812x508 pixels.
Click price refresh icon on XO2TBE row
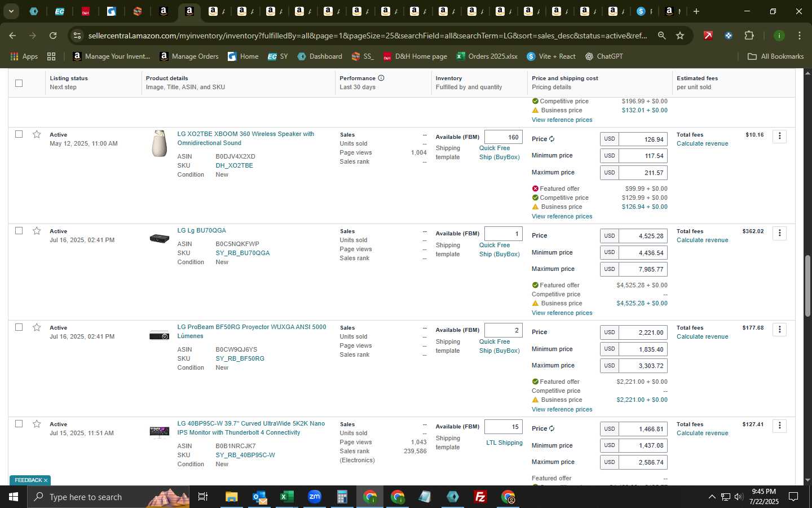(x=552, y=139)
